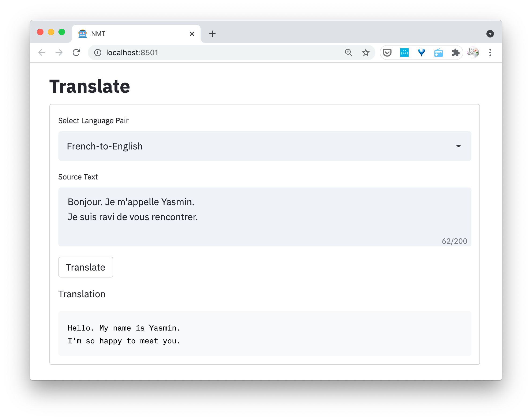This screenshot has width=532, height=420.
Task: Click the Translate page heading
Action: coord(90,86)
